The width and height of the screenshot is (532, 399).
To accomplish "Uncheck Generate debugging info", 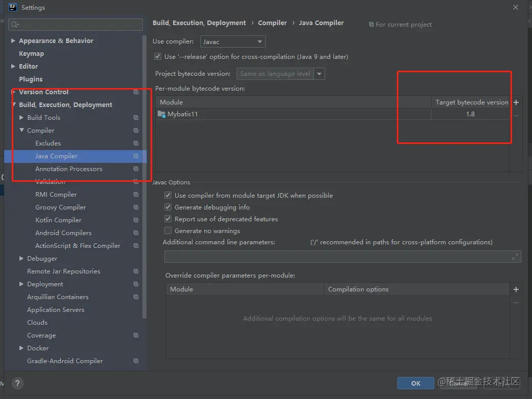I will coord(168,207).
